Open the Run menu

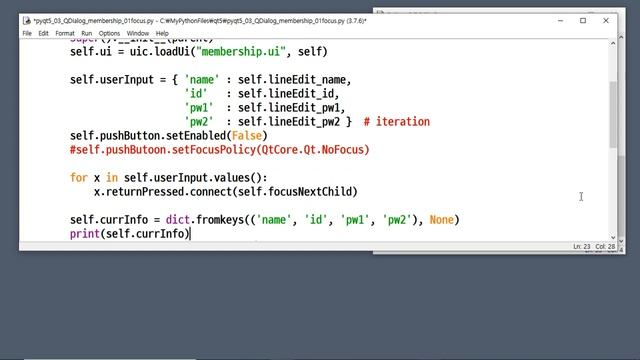pyautogui.click(x=87, y=33)
